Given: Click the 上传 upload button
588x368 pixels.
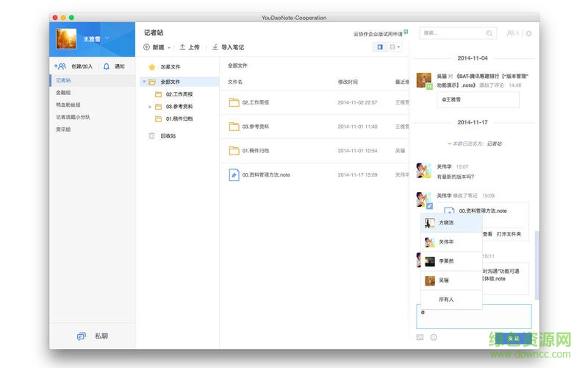Looking at the screenshot, I should pos(189,47).
